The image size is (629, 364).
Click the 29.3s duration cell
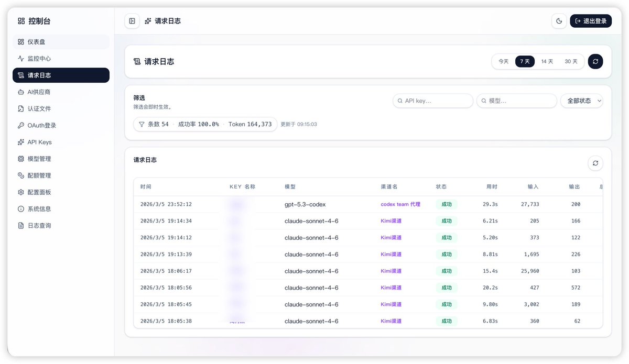coord(490,204)
